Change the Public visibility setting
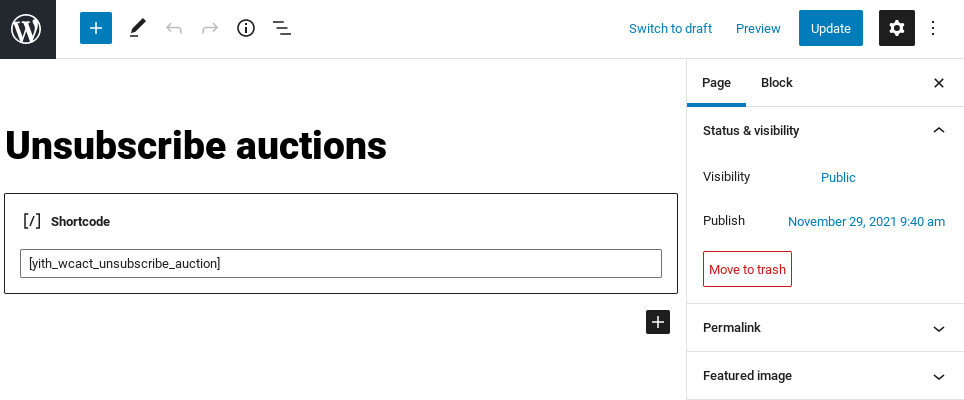 (838, 178)
